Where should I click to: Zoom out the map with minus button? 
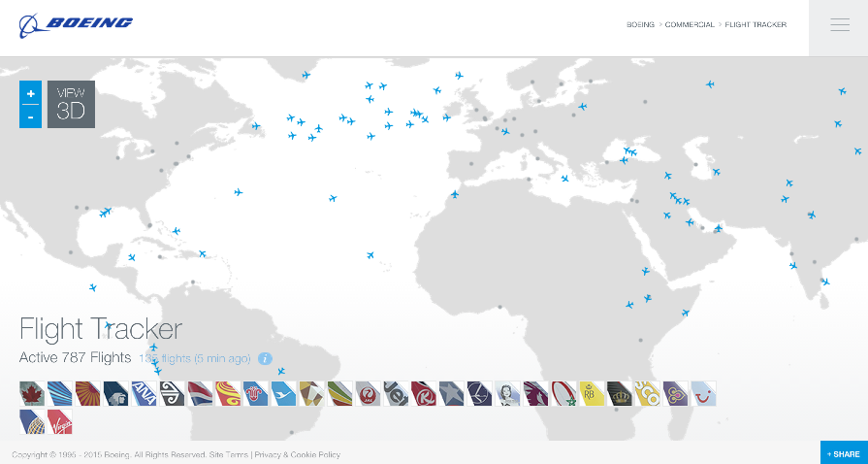(30, 116)
